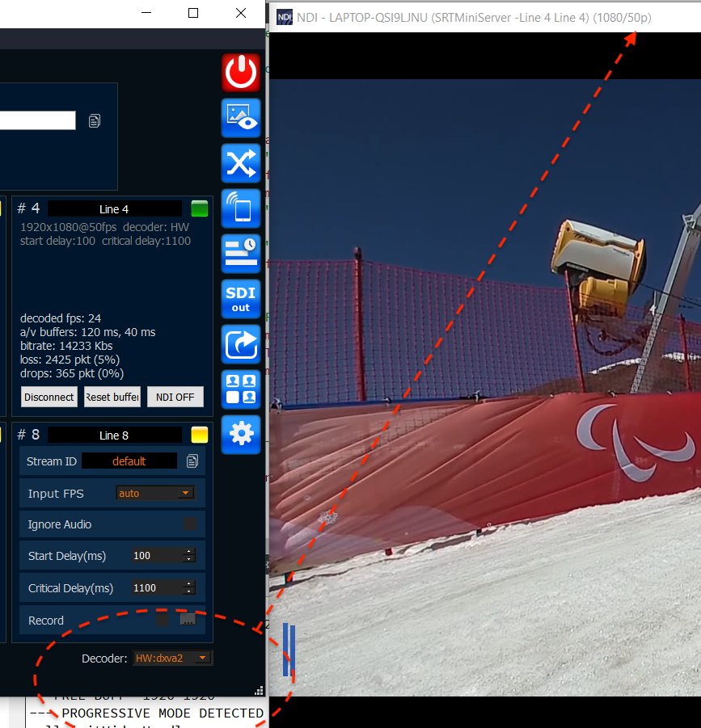
Task: Copy the Line 8 Stream ID
Action: tap(192, 461)
